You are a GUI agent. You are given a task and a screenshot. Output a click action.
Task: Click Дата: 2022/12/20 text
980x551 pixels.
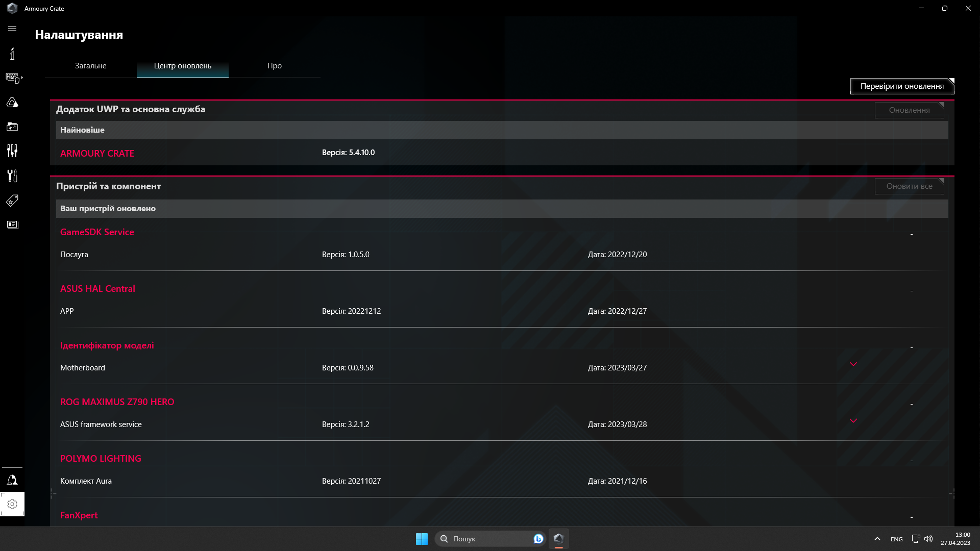[617, 255]
